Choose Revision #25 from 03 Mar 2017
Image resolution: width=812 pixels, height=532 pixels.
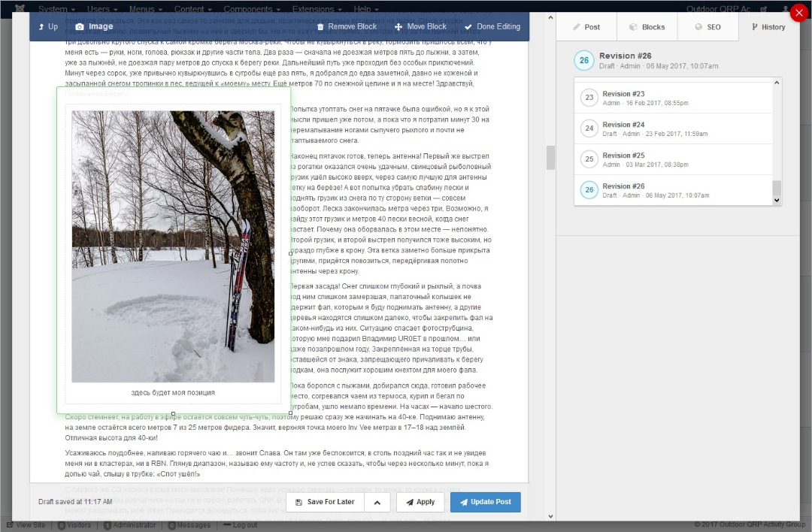[673, 159]
